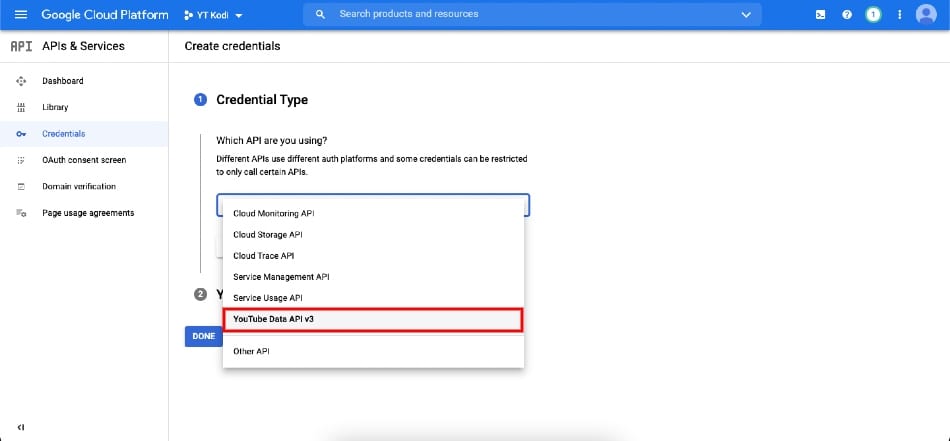The width and height of the screenshot is (950, 441).
Task: Open the YT Kodi project selector
Action: [x=213, y=15]
